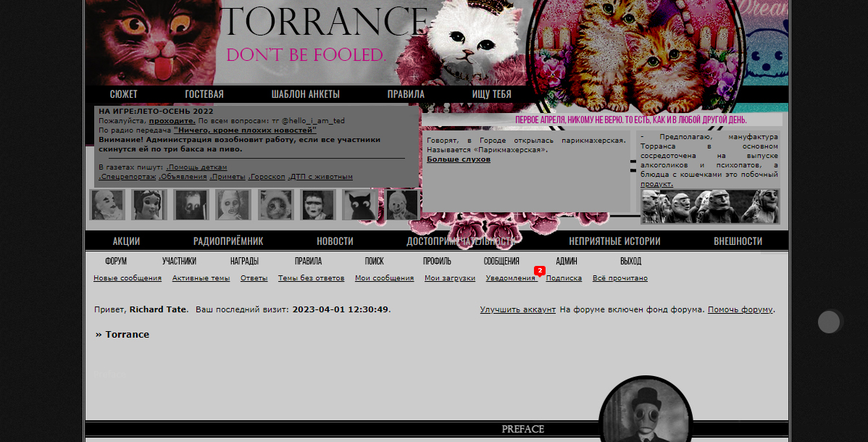Open the forum ПОИСК page

pyautogui.click(x=374, y=261)
